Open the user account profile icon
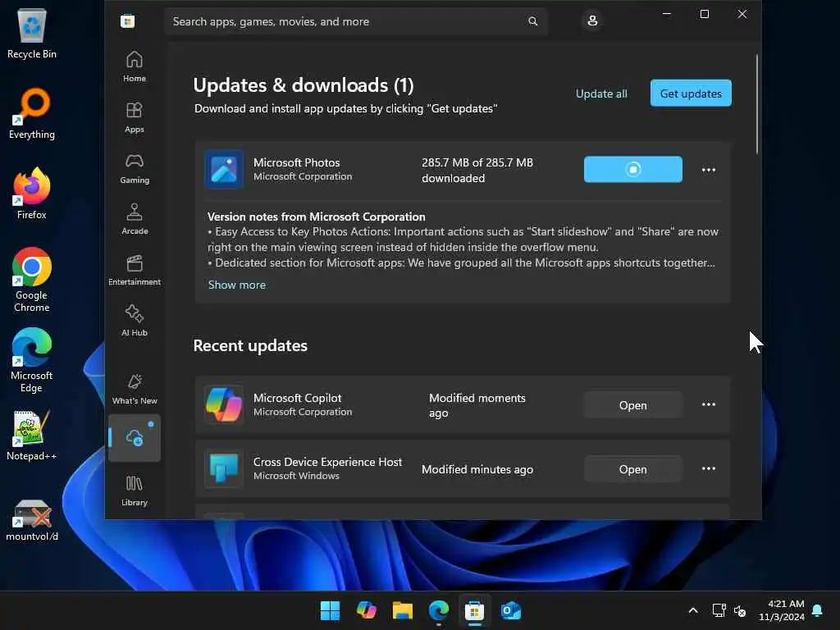 [x=592, y=21]
